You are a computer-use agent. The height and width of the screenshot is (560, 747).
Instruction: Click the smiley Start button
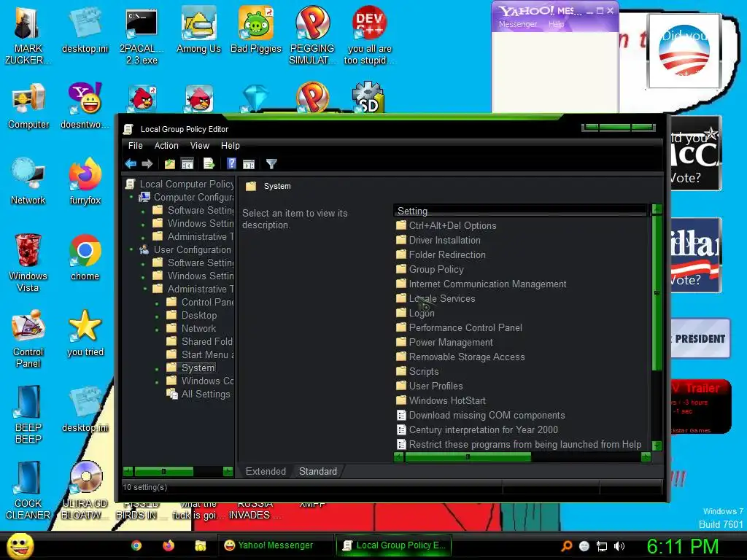click(x=20, y=545)
